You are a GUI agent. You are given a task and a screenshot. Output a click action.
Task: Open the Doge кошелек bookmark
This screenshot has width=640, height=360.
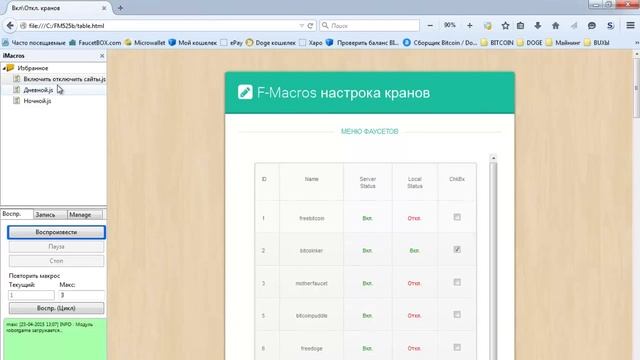[271, 42]
